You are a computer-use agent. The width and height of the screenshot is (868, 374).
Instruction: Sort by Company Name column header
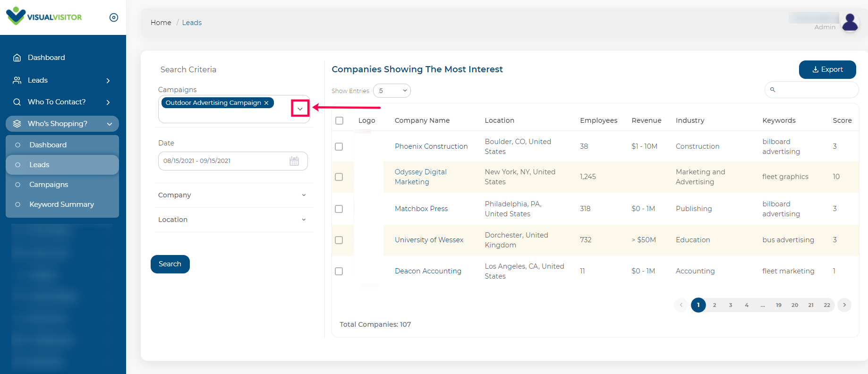pos(422,120)
